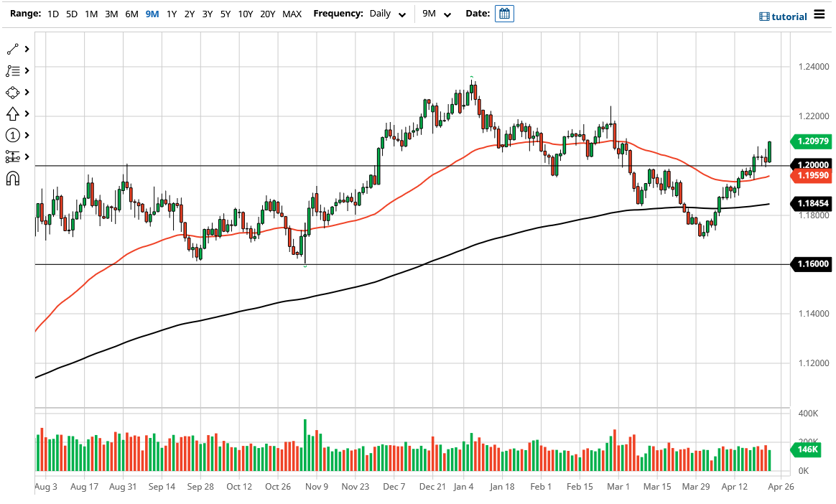Set range to 3M
The width and height of the screenshot is (836, 504).
coord(111,14)
